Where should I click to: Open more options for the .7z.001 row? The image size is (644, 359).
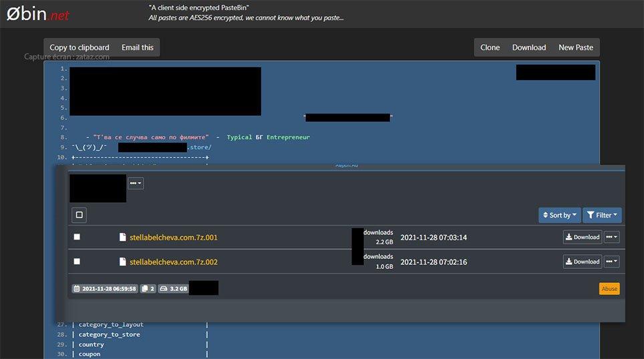coord(611,237)
